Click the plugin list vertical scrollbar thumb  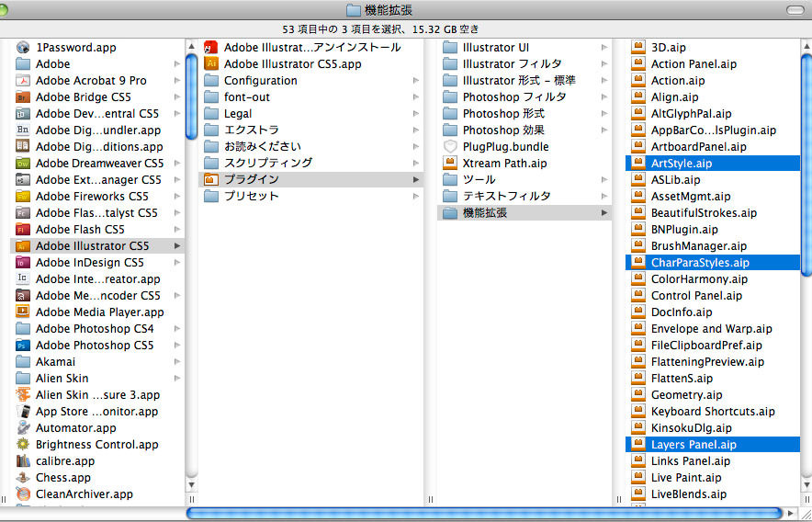(x=806, y=164)
